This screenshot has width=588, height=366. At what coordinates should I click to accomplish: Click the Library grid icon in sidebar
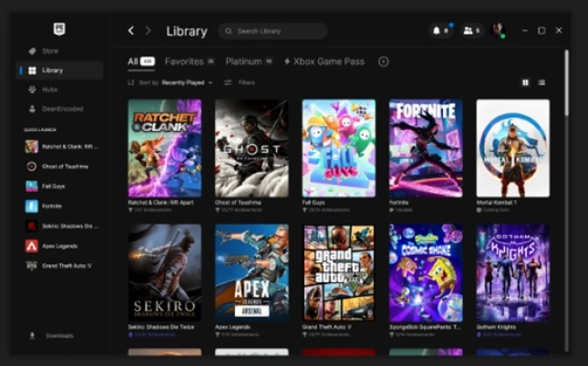pos(32,70)
